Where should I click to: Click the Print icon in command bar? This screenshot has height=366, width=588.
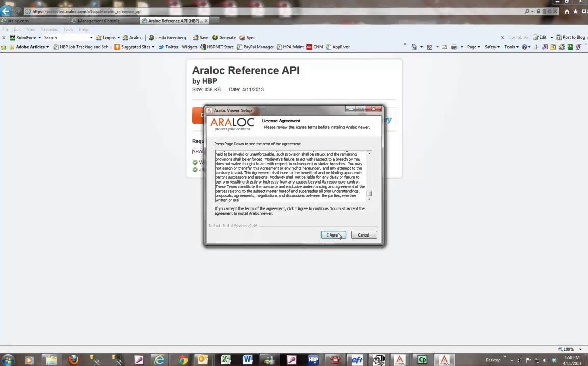tap(454, 47)
